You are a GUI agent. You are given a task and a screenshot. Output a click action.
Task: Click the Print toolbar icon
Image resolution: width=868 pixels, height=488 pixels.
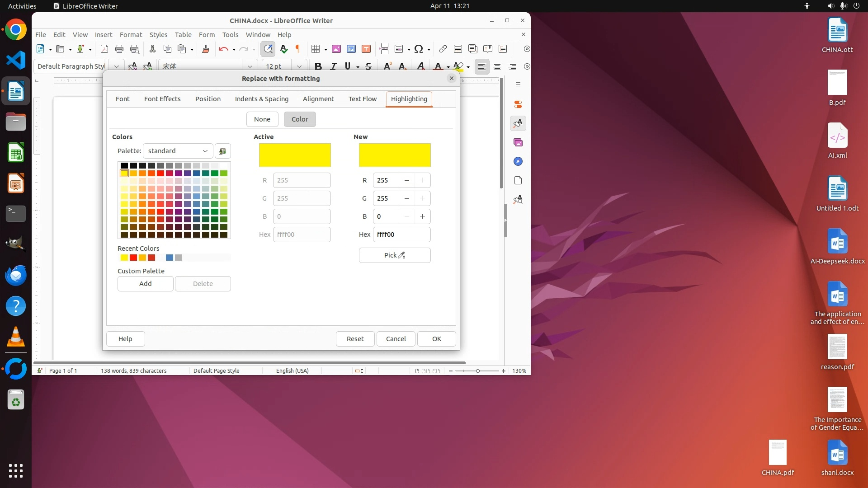[x=119, y=49]
